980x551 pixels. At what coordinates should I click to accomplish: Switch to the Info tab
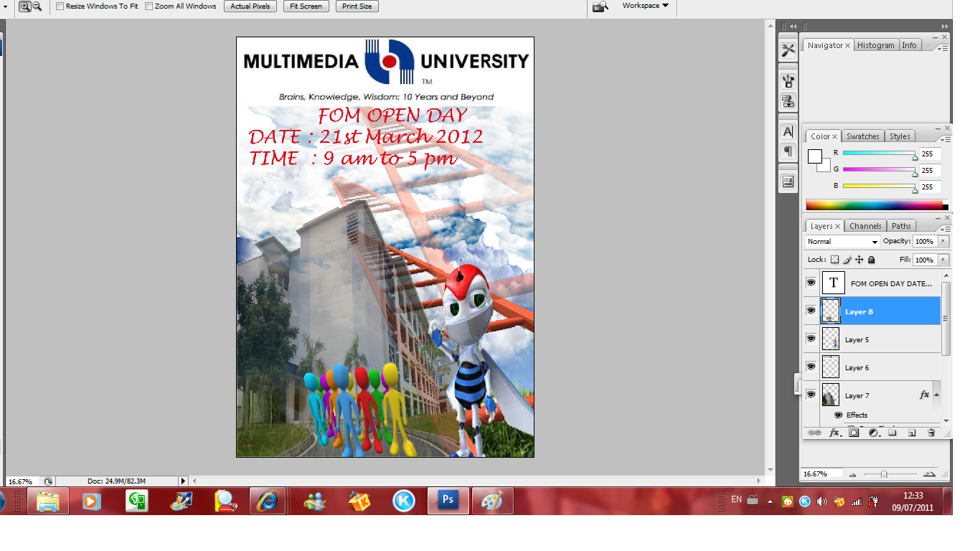tap(909, 45)
